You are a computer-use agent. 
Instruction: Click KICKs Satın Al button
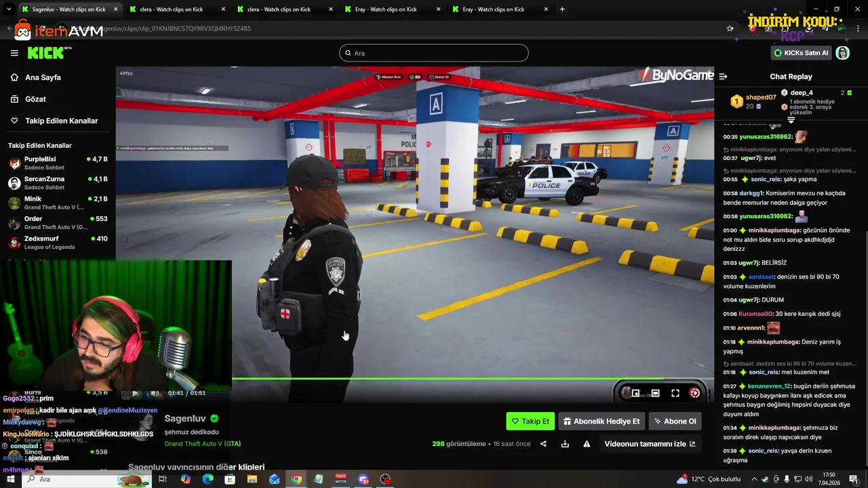pos(801,53)
